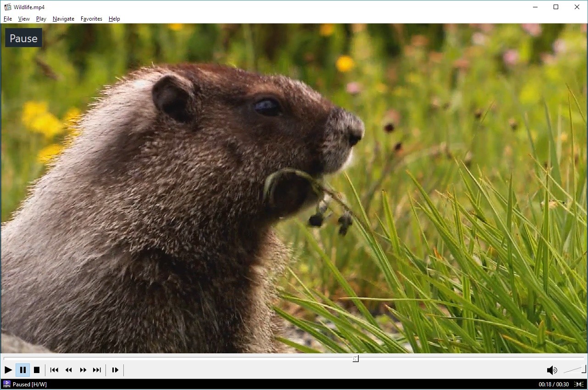Click the MP4 icon in status bar
Viewport: 588px width, 390px height.
point(6,384)
